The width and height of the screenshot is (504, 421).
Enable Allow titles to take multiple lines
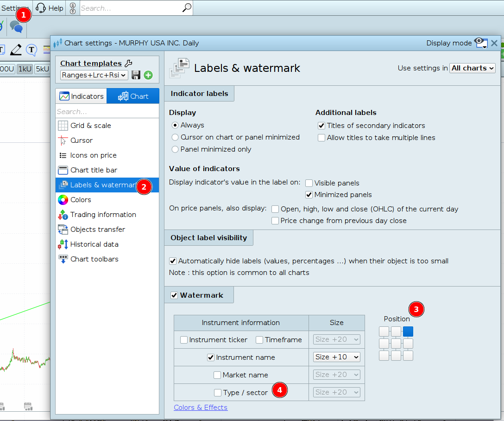point(321,138)
